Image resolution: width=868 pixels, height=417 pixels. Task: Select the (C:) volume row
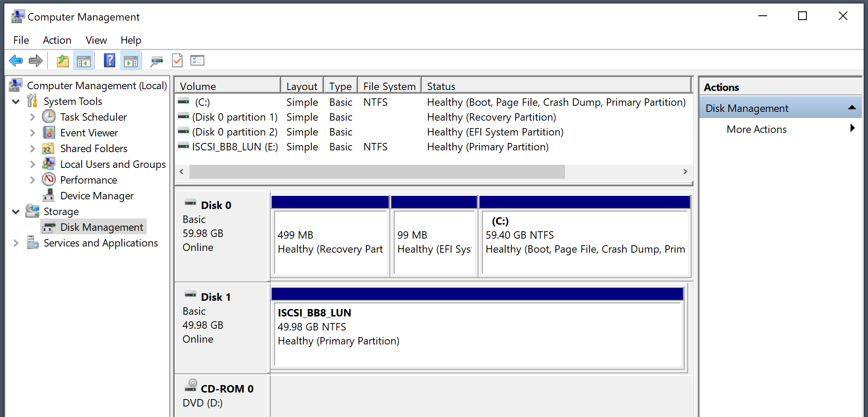tap(434, 102)
